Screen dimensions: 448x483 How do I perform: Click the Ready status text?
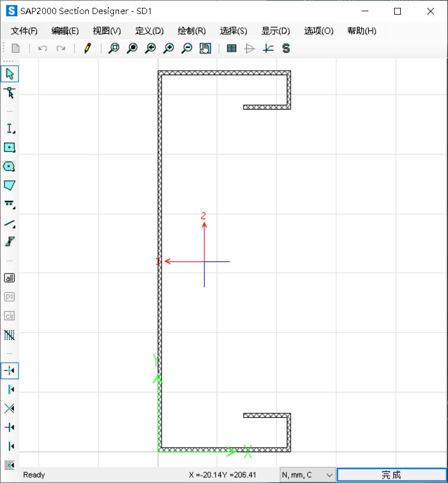click(34, 475)
